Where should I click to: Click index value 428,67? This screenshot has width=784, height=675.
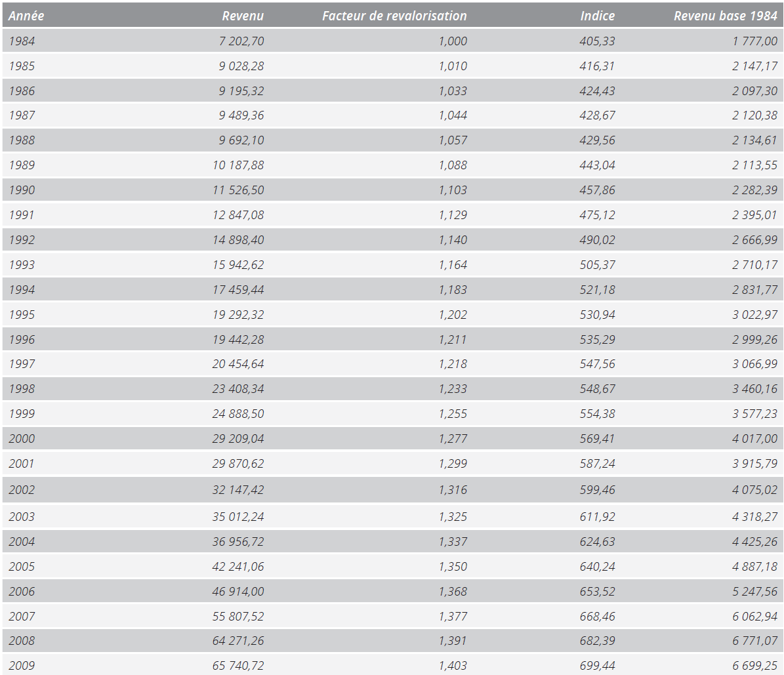[597, 115]
